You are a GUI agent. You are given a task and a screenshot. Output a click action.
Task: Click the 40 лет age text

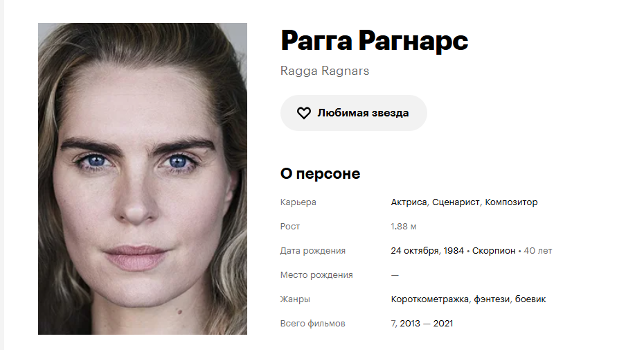click(x=537, y=251)
